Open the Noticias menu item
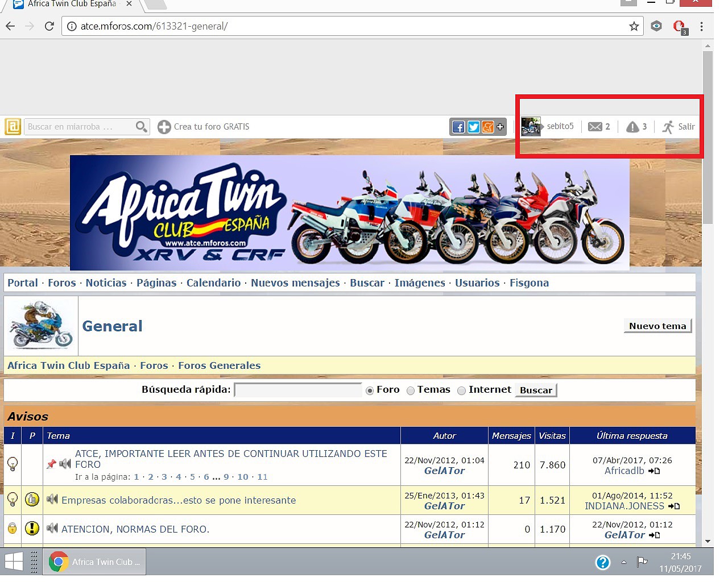This screenshot has height=582, width=728. [x=106, y=283]
